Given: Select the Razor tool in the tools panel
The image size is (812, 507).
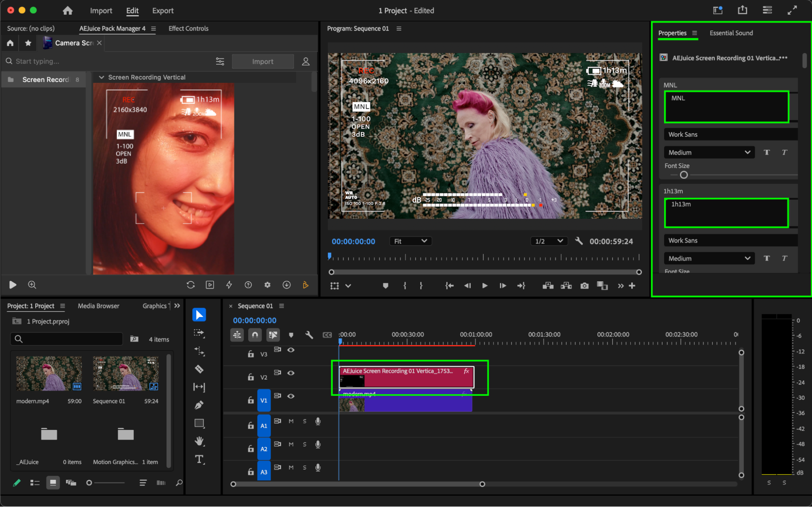Looking at the screenshot, I should click(199, 369).
